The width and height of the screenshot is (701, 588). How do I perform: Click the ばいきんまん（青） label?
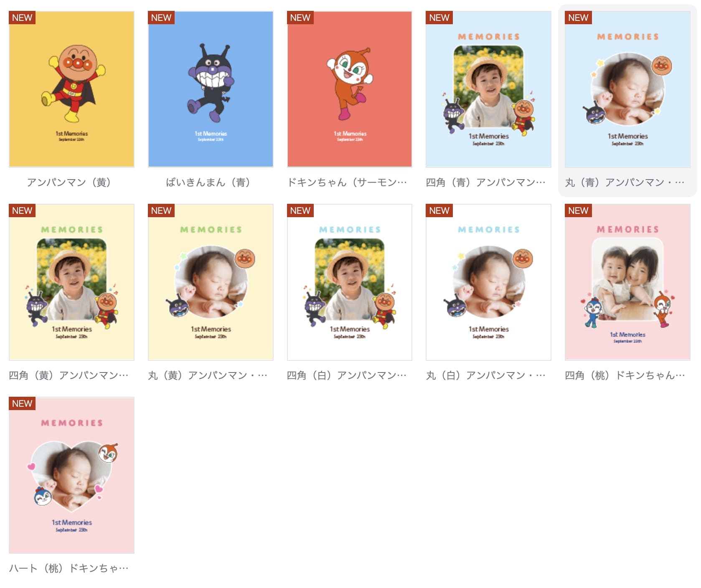tap(208, 182)
